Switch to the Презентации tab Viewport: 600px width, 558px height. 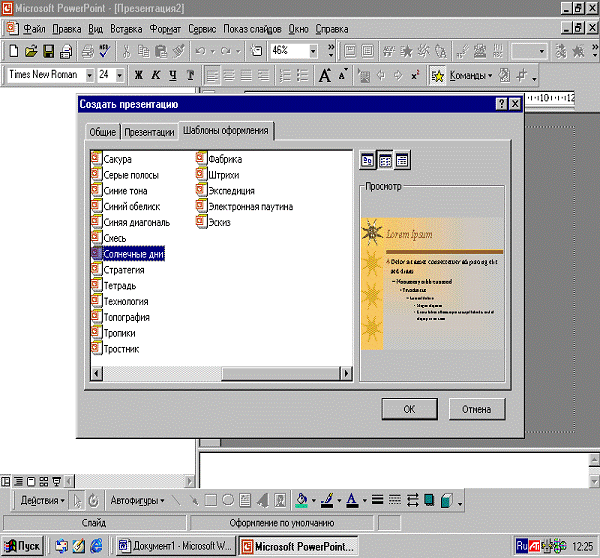(149, 132)
